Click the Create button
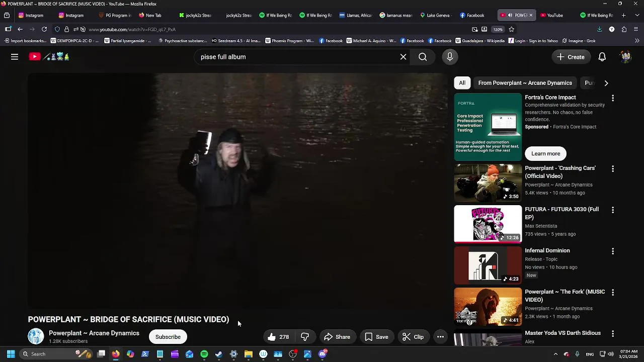The height and width of the screenshot is (362, 644). [x=570, y=57]
